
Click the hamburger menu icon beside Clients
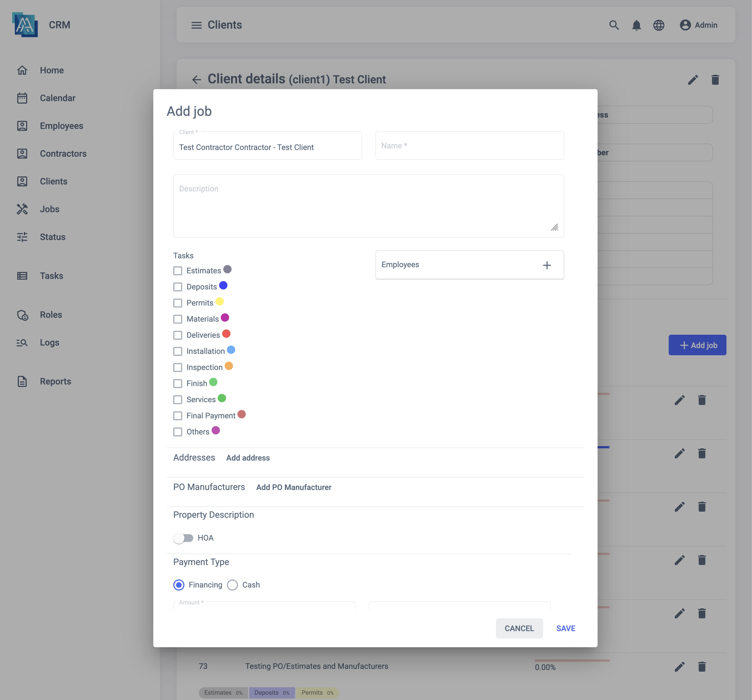tap(196, 25)
